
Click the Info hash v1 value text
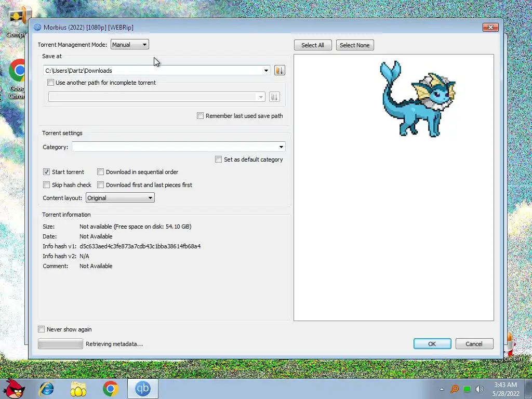coord(140,246)
